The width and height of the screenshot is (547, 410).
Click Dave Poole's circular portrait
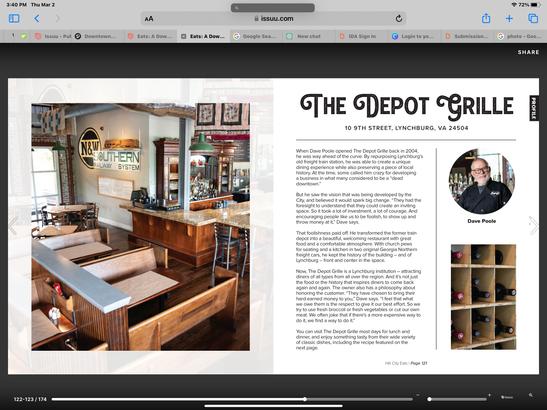[x=481, y=181]
